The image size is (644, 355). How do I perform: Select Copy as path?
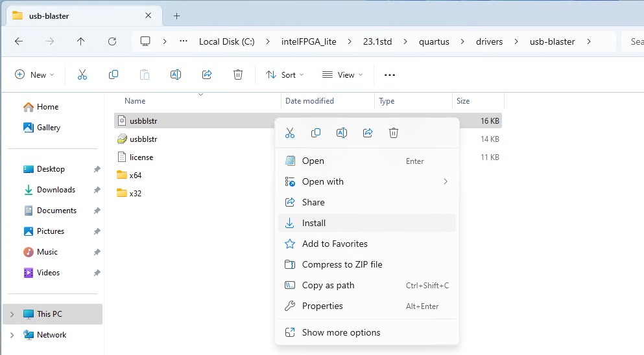[367, 285]
